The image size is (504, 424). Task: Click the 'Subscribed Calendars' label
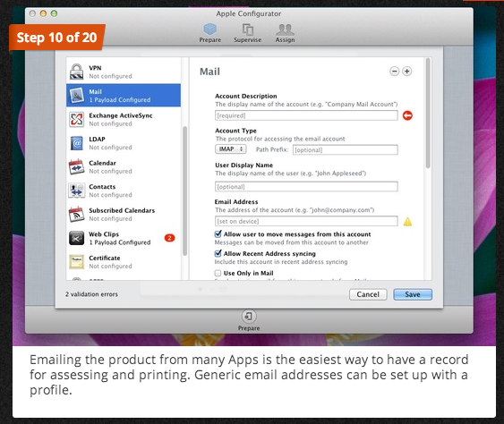[x=122, y=210]
